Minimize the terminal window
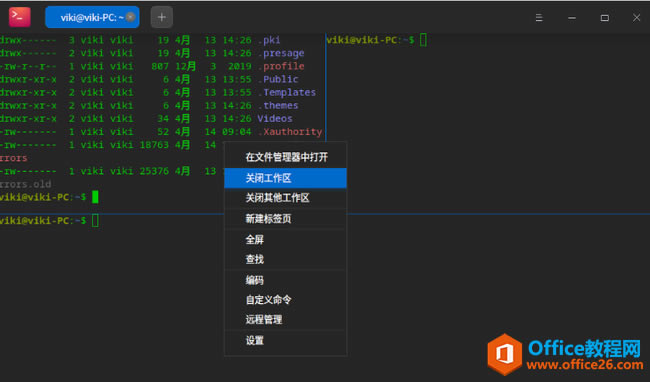Image resolution: width=650 pixels, height=382 pixels. tap(572, 18)
